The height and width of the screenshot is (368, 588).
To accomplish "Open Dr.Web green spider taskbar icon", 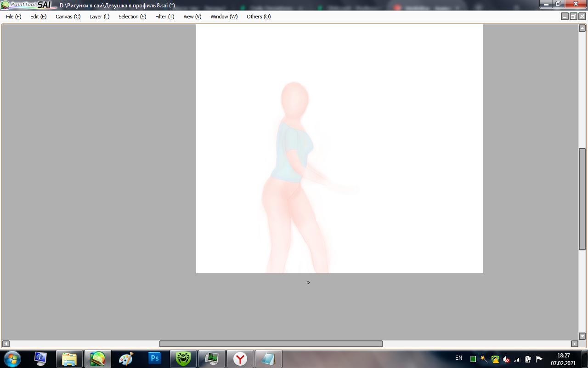I will (183, 358).
